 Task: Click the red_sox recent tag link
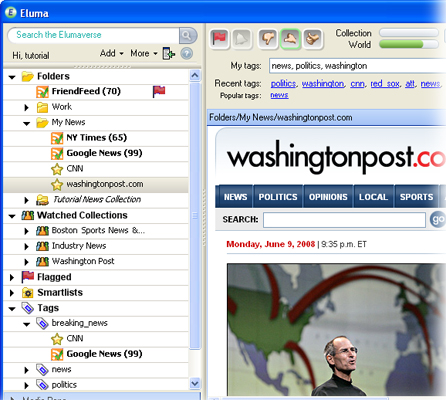click(x=385, y=84)
